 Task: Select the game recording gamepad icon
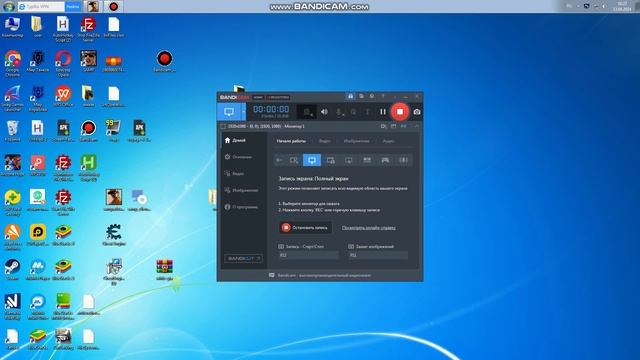click(x=385, y=160)
